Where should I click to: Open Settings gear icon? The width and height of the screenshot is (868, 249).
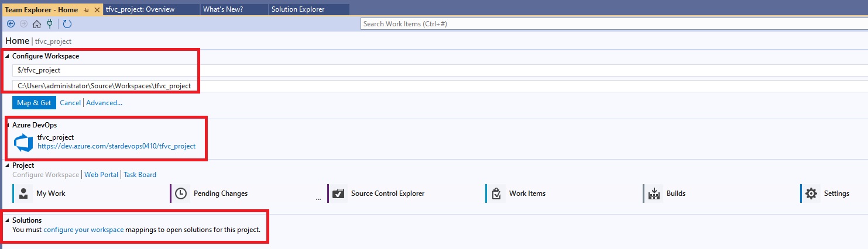point(811,193)
